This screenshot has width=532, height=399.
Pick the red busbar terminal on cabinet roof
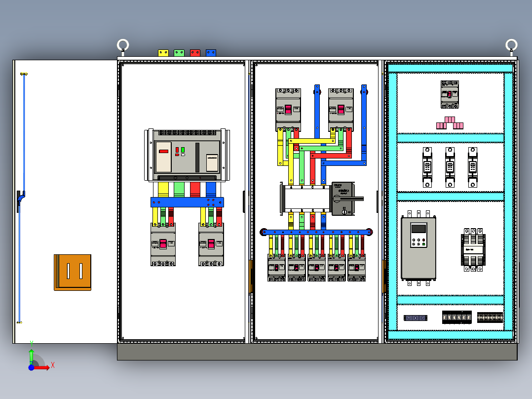click(195, 53)
